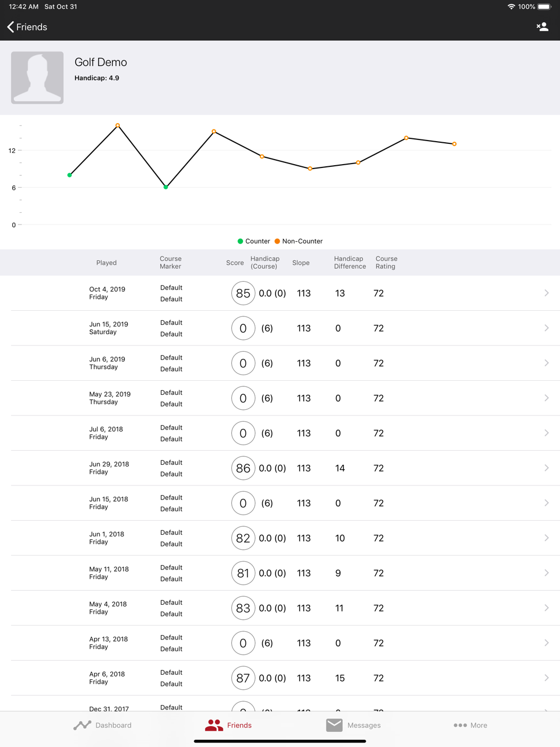Tap the zero score circle for May 23, 2019

tap(243, 398)
